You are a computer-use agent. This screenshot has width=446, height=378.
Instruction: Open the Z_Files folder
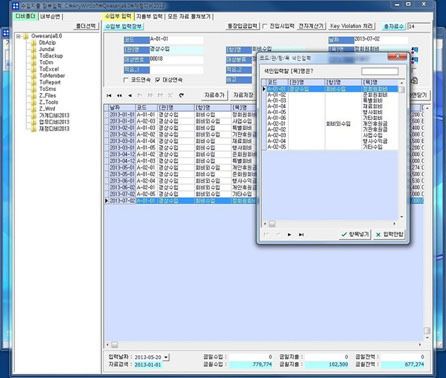coord(48,96)
